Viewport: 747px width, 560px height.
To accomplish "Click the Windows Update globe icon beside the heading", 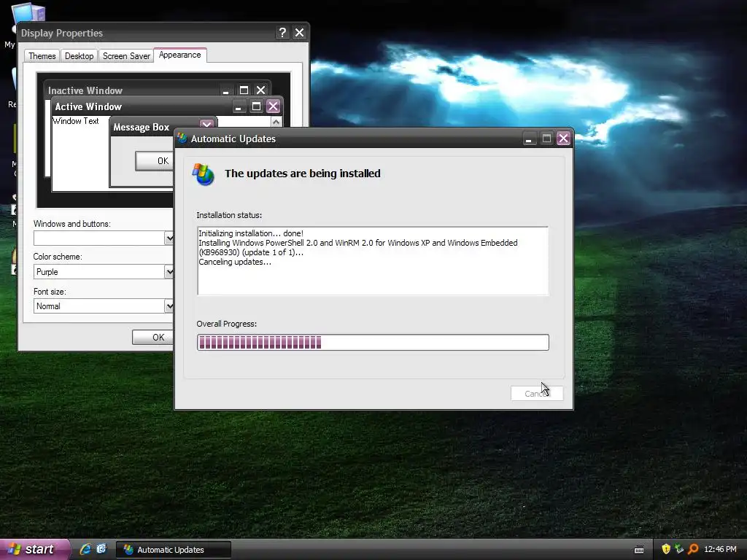I will 204,174.
